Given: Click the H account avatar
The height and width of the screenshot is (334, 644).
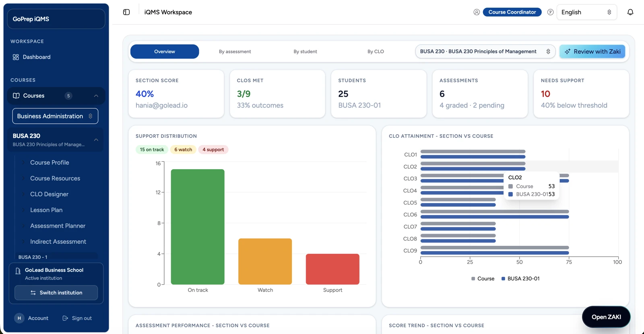Looking at the screenshot, I should pos(19,318).
